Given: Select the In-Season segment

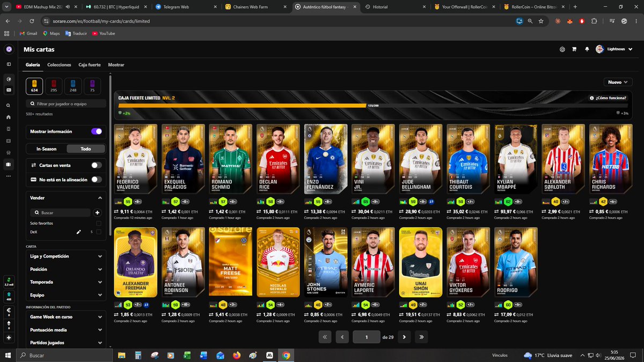Looking at the screenshot, I should (46, 149).
